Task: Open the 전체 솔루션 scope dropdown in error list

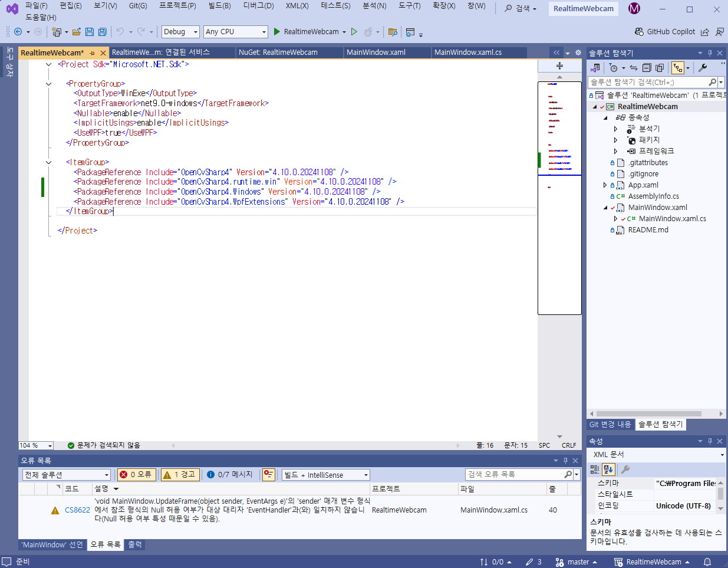Action: [x=66, y=474]
